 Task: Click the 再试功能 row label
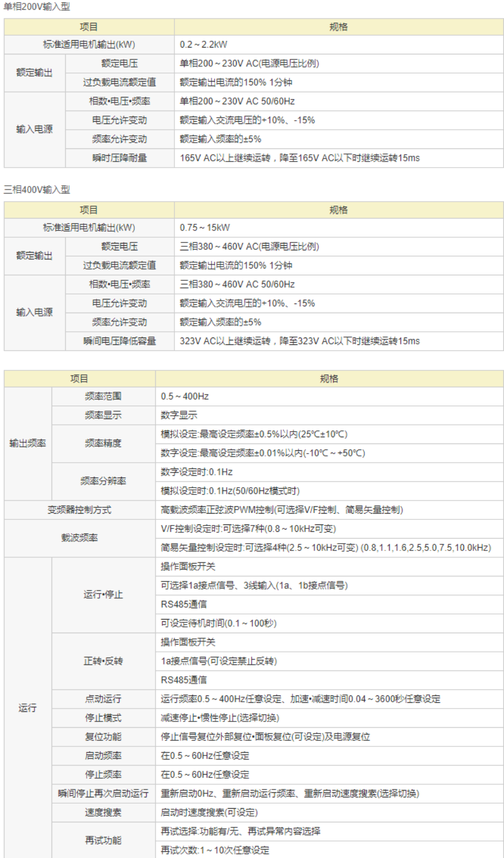point(103,840)
